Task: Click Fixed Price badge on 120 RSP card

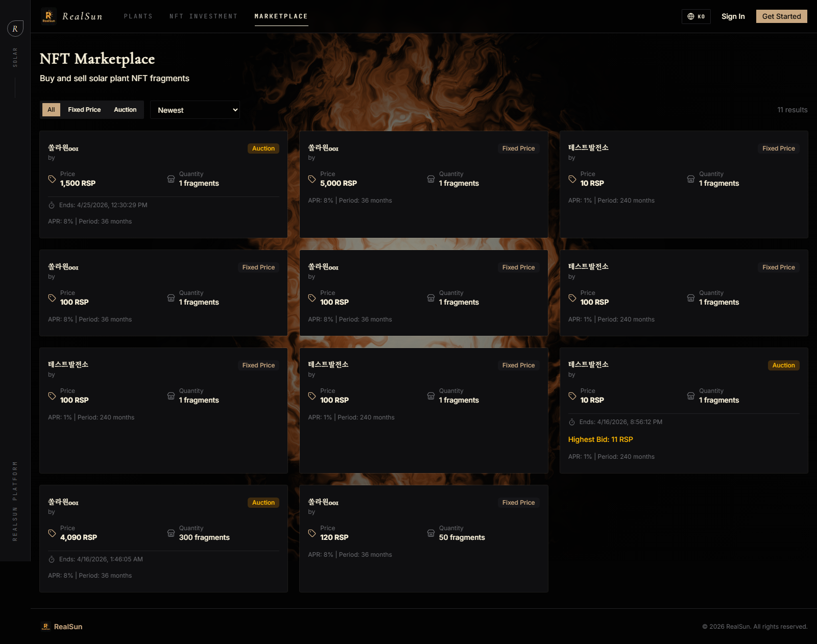Action: tap(518, 503)
